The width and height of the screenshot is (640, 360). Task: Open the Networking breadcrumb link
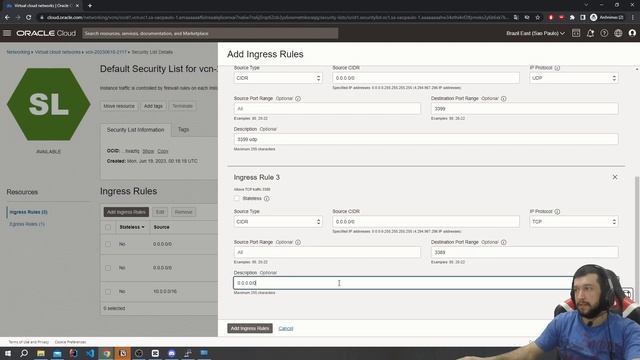[x=18, y=52]
